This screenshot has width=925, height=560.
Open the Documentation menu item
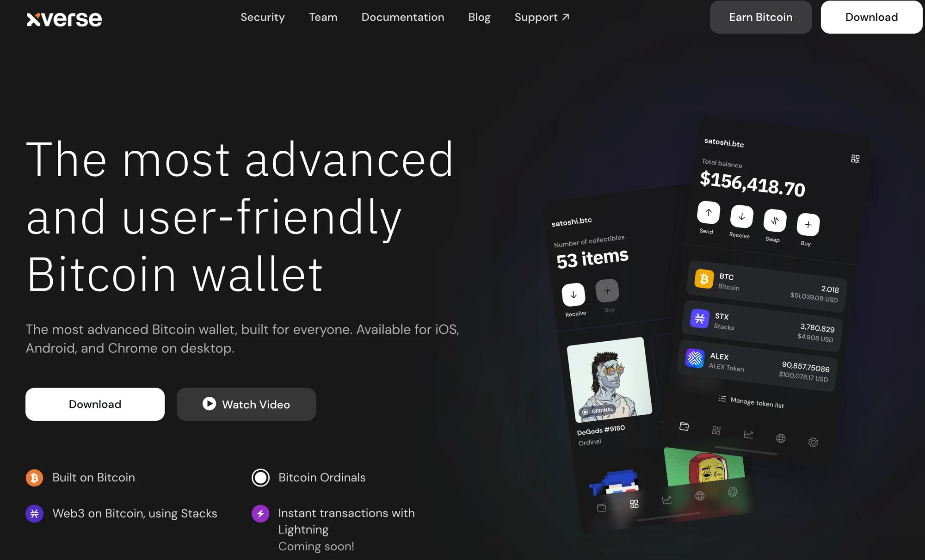403,17
